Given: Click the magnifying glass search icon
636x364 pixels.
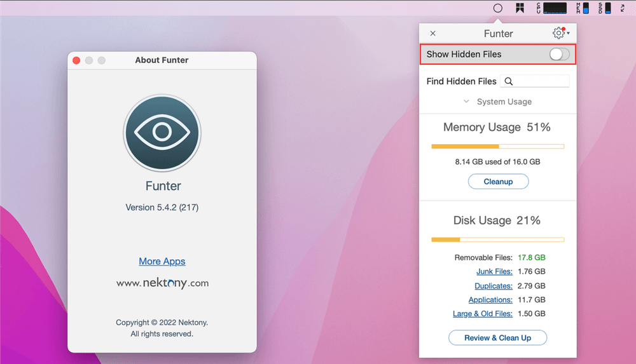Looking at the screenshot, I should pyautogui.click(x=509, y=81).
